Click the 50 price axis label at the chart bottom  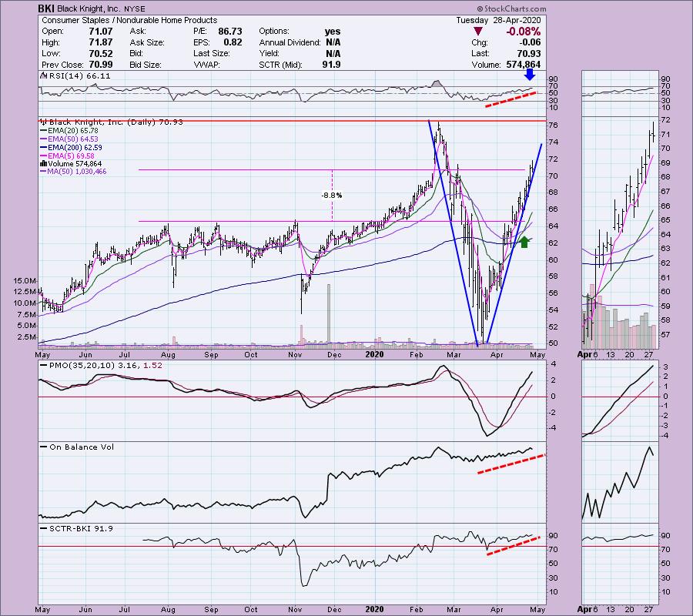554,343
